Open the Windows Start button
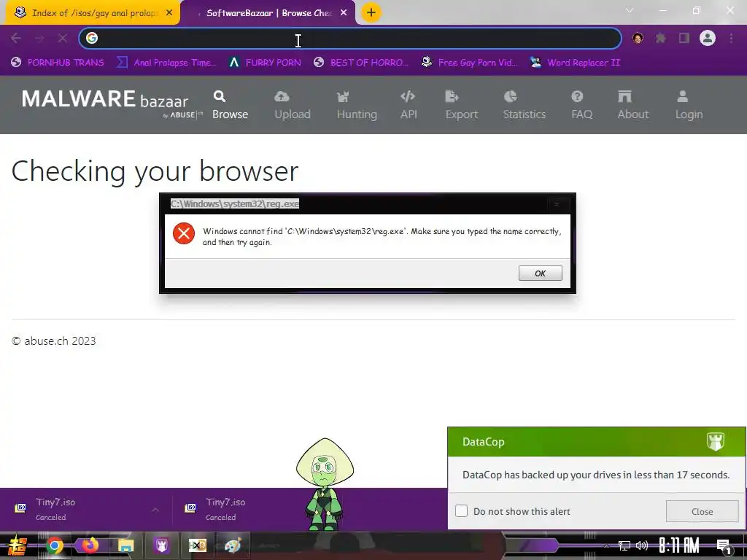The image size is (747, 560). tap(17, 545)
